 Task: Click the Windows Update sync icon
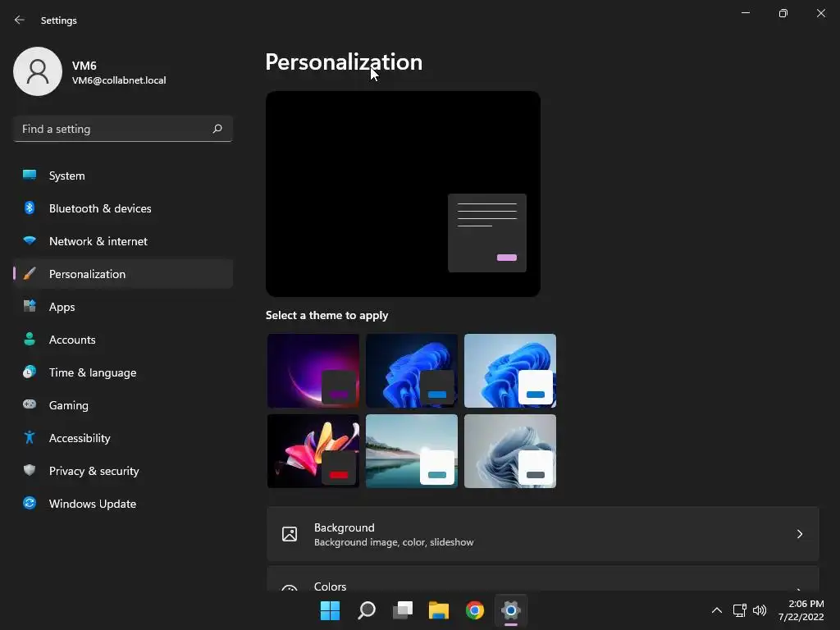coord(30,503)
